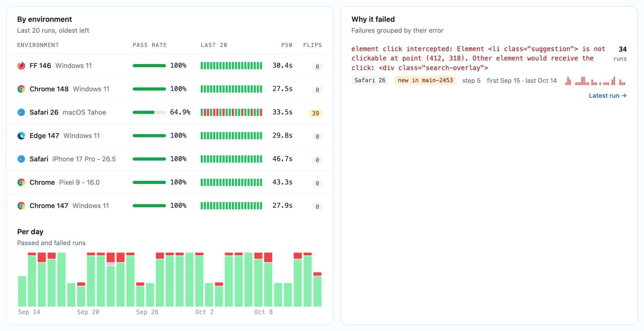Click the flips badge showing 39
644x331 pixels.
coord(316,113)
